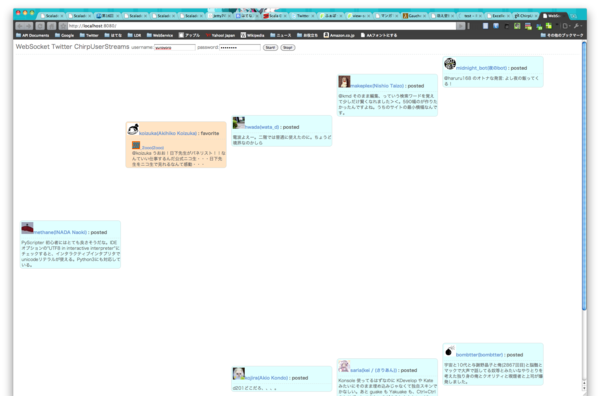600x396 pixels.
Task: Open a new tab with the plus button
Action: click(x=573, y=16)
